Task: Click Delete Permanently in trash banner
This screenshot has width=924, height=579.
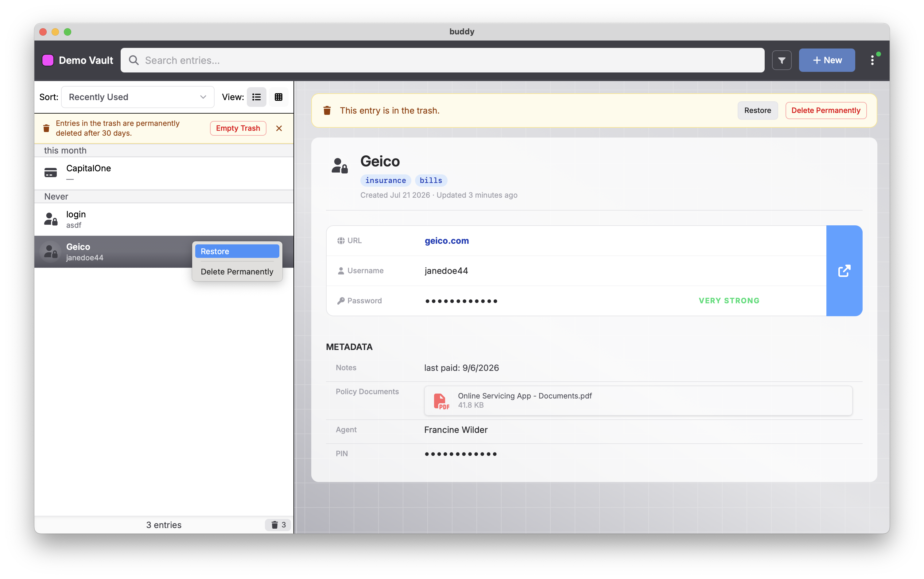Action: (x=825, y=110)
